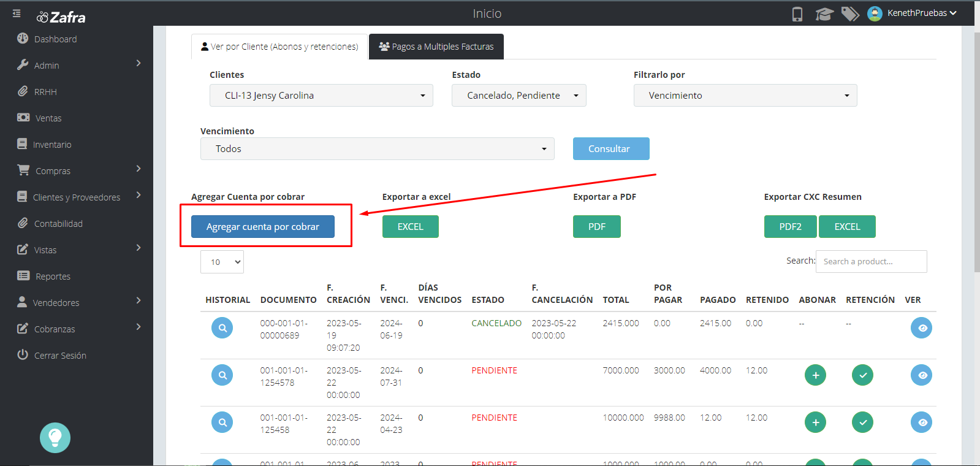This screenshot has height=466, width=980.
Task: Open the KenethPruebas user menu
Action: coord(922,13)
